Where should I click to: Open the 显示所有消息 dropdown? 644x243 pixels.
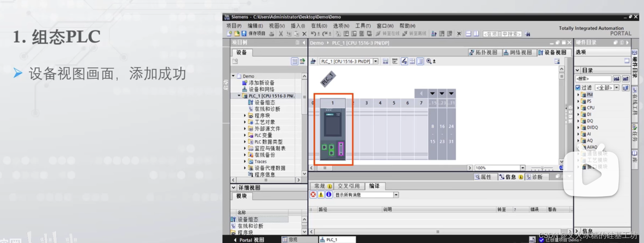[396, 195]
